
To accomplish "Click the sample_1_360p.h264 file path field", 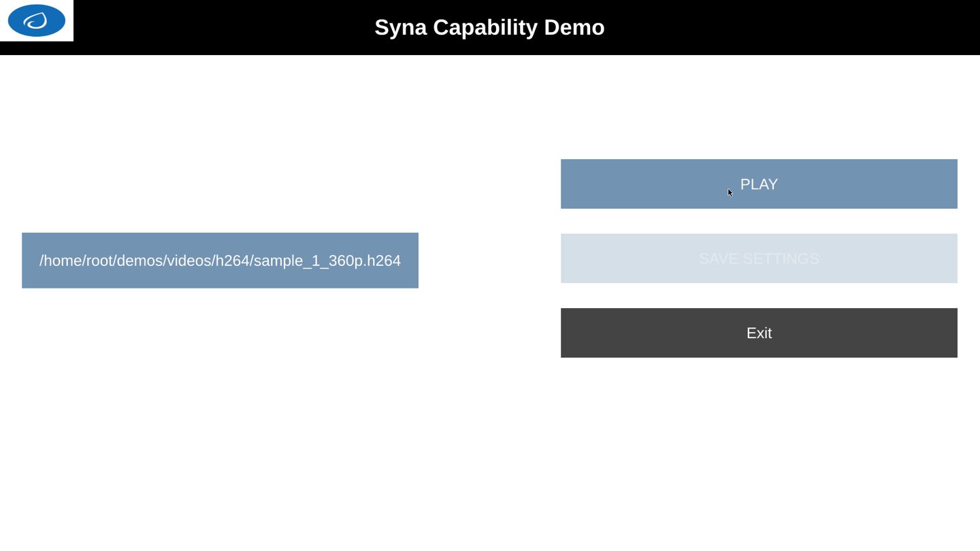I will click(220, 260).
